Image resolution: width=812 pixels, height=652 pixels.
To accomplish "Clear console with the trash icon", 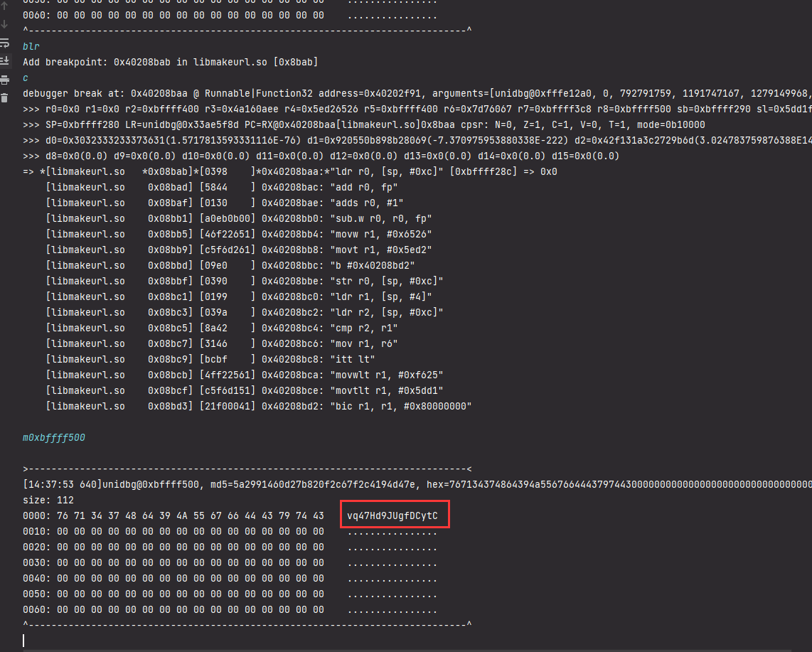I will tap(5, 98).
